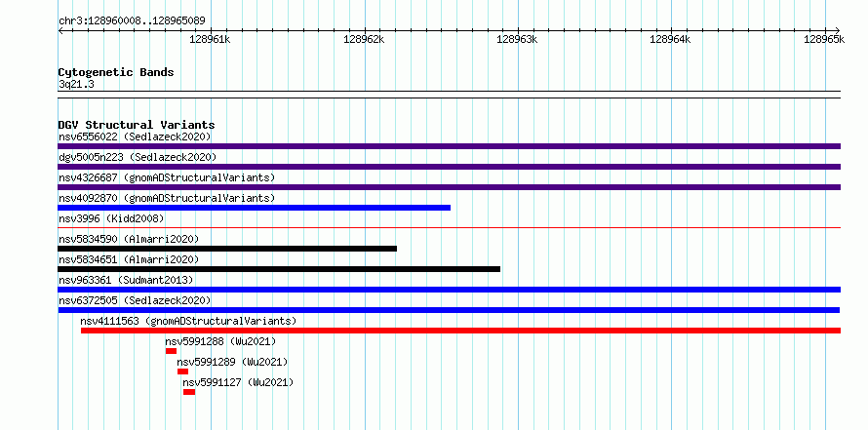The image size is (868, 430).
Task: Click the cytogenetic band 3q21.3 outline bar
Action: pos(449,95)
